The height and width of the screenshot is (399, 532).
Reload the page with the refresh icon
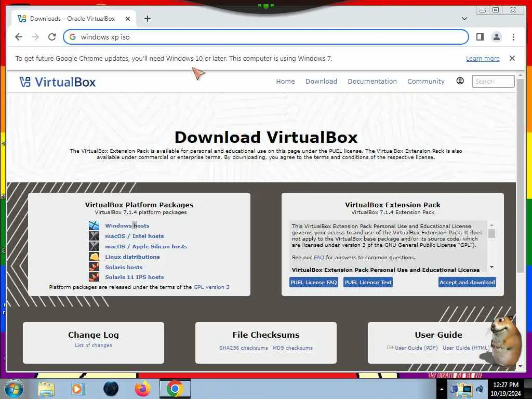click(52, 37)
